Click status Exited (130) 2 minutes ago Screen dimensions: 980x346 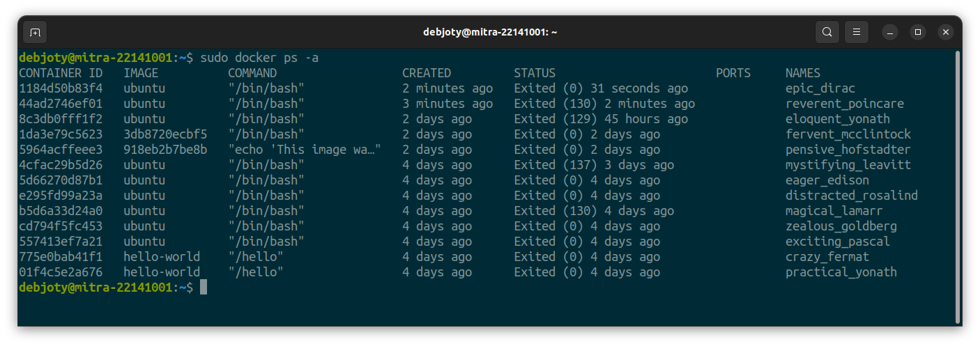[604, 104]
